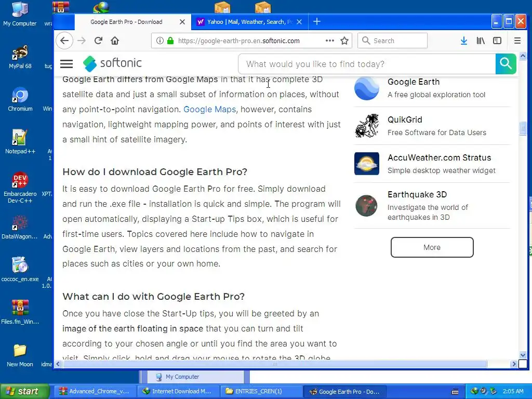Select the Chromium desktop icon
532x399 pixels.
tap(20, 99)
